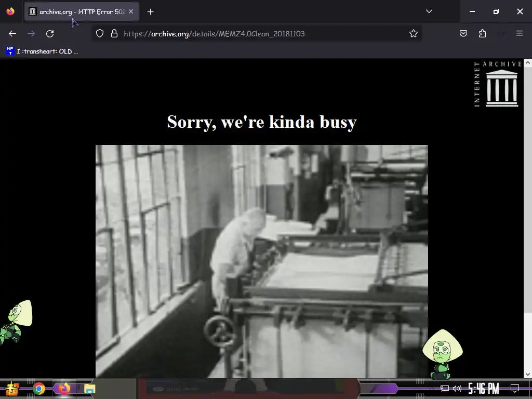
Task: Switch to Firefox in taskbar
Action: 64,389
